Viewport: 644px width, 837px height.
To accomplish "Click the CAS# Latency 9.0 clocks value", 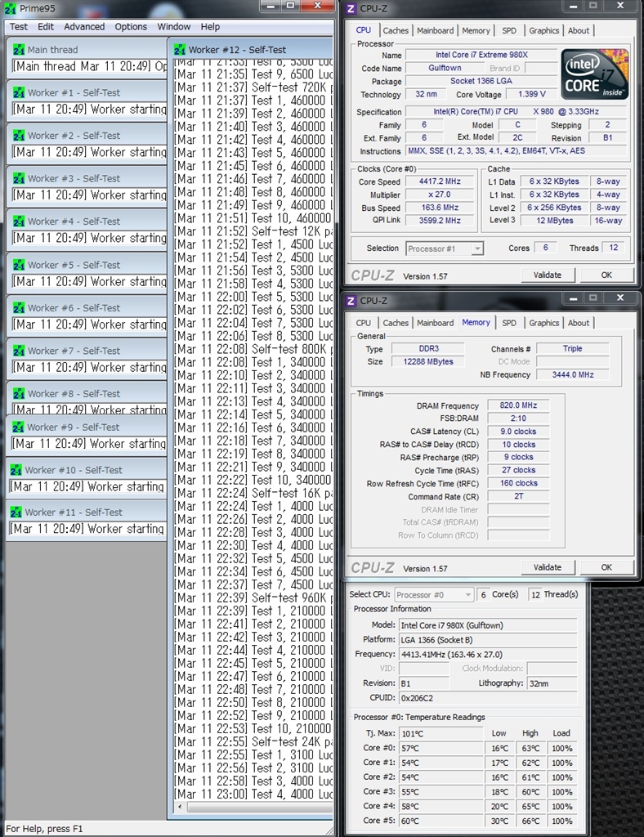I will point(518,432).
